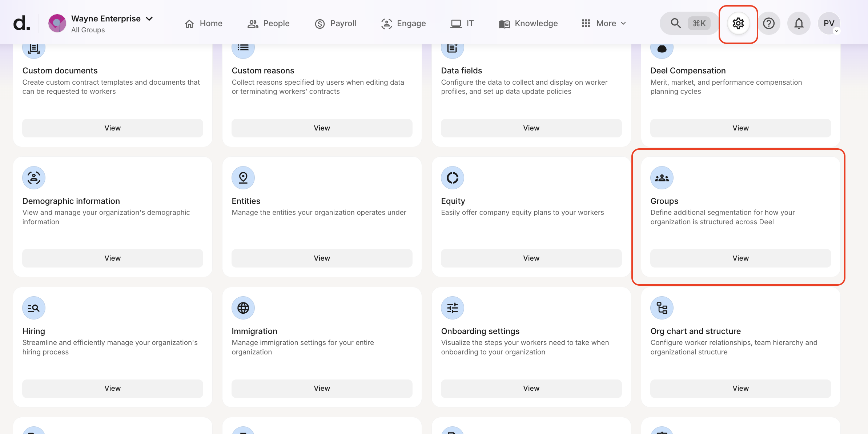Image resolution: width=868 pixels, height=434 pixels.
Task: Click the Equity circular icon
Action: [x=453, y=178]
